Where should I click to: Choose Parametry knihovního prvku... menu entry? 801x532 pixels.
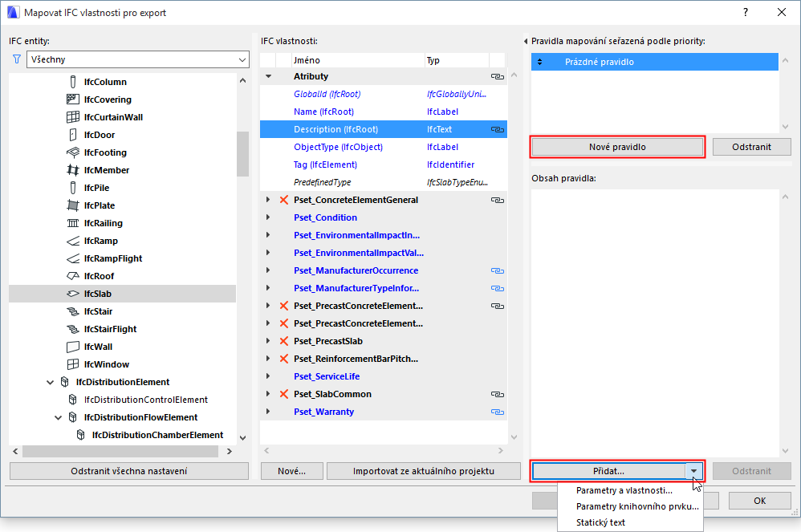(x=637, y=506)
